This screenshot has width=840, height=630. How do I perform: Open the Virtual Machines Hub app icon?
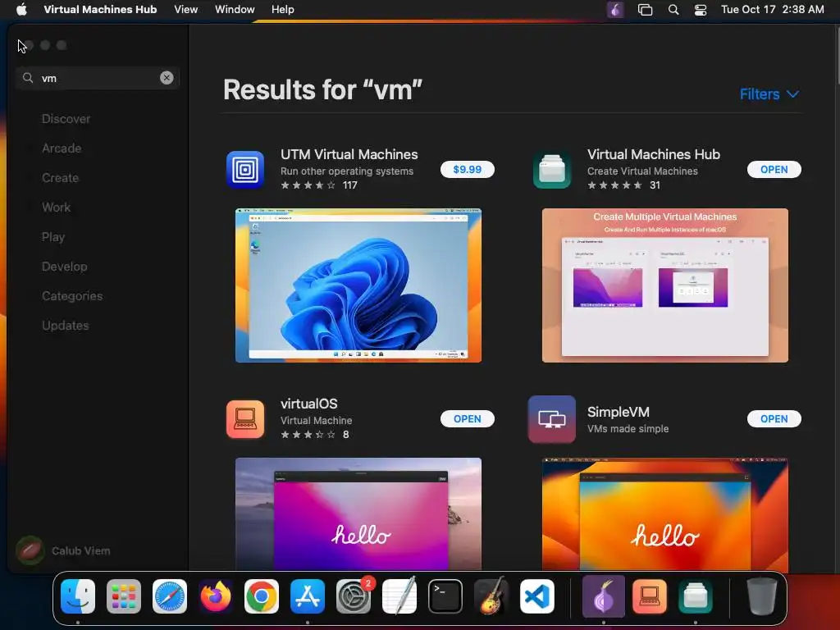[552, 169]
